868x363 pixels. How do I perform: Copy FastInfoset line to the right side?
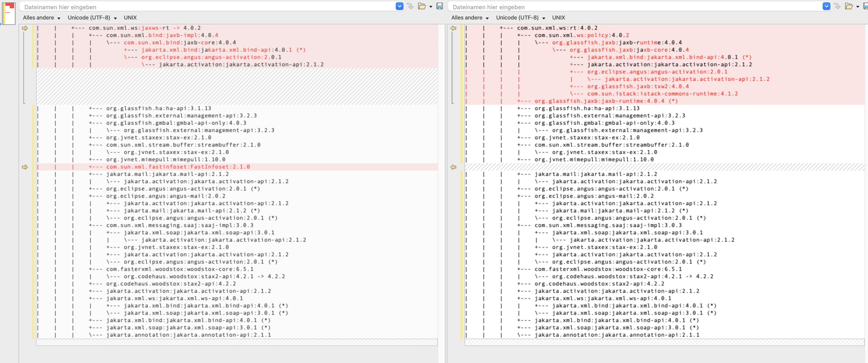click(x=25, y=167)
